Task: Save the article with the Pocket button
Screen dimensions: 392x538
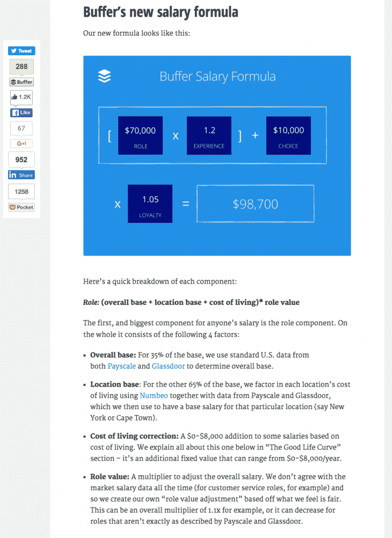Action: (x=21, y=207)
